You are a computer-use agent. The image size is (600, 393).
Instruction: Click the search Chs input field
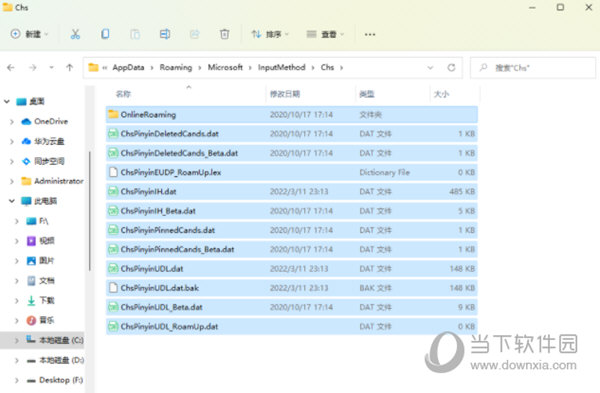point(533,68)
